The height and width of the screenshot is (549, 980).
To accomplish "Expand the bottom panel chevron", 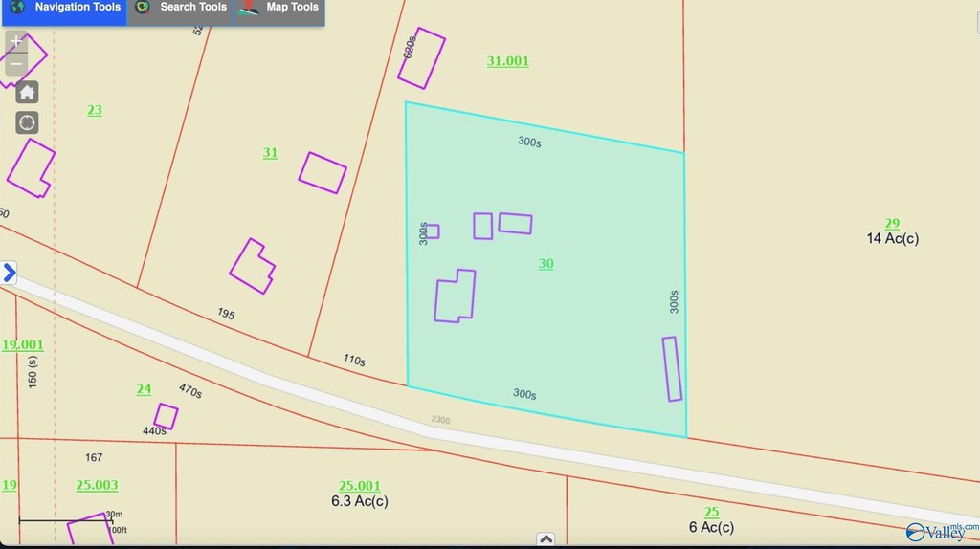I will [546, 538].
